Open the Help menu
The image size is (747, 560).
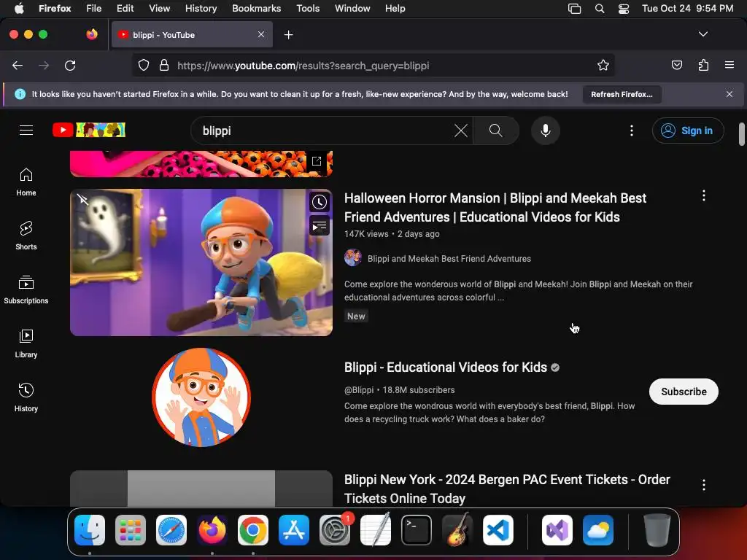[395, 8]
